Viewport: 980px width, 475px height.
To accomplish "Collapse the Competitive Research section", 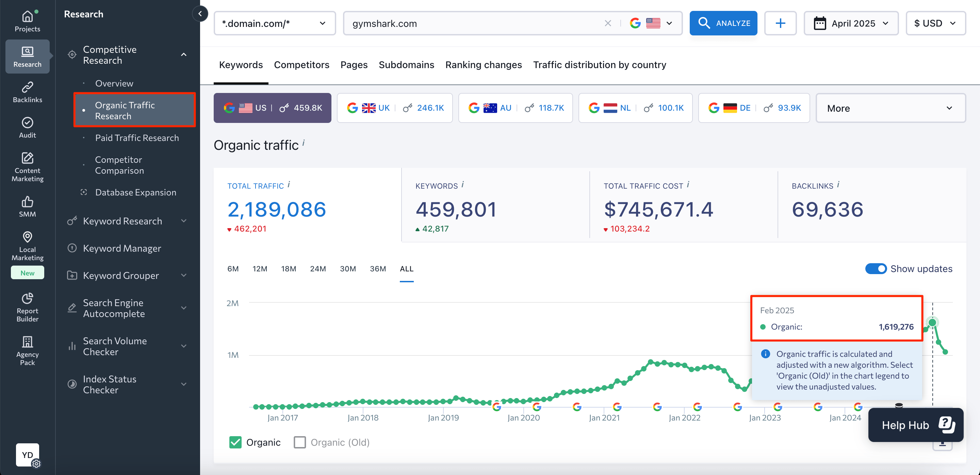I will [x=184, y=55].
